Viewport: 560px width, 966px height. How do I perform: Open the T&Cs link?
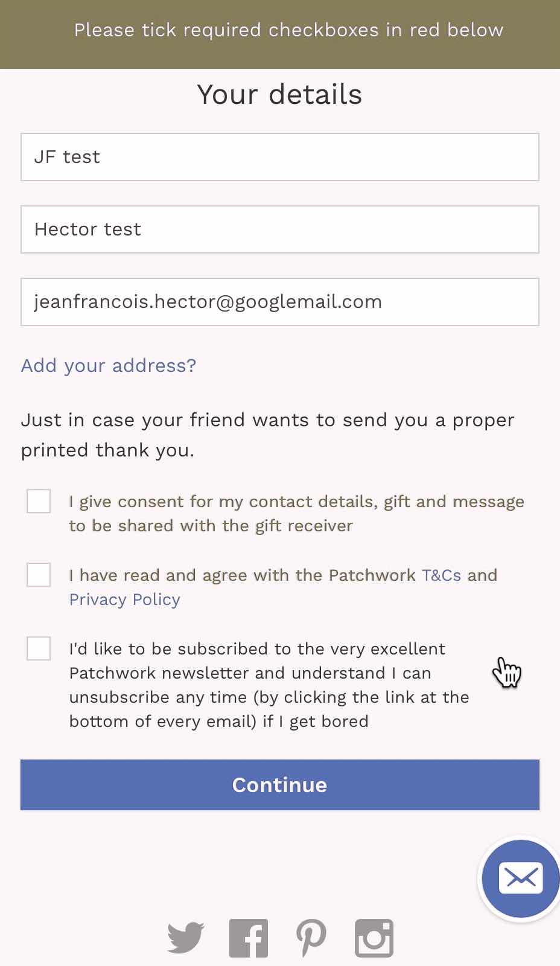(441, 575)
